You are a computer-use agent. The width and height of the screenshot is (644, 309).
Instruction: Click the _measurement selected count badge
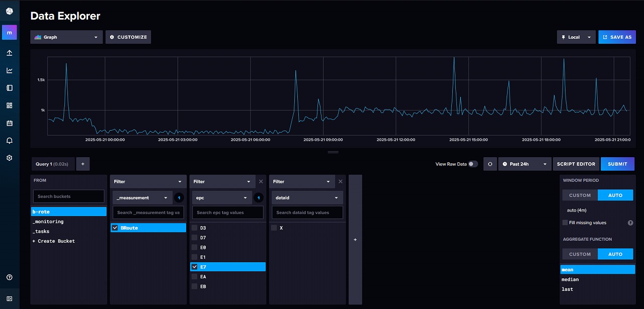tap(179, 197)
